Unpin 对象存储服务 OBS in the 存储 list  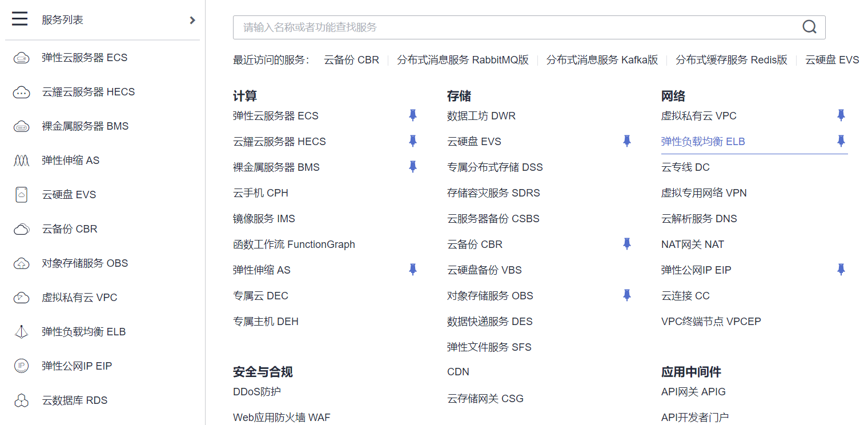(x=627, y=295)
